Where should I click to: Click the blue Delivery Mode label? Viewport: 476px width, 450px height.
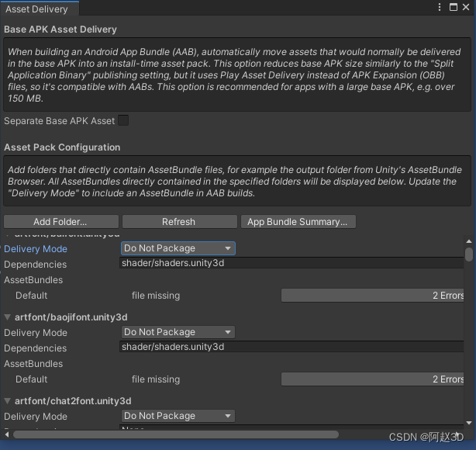coord(36,249)
